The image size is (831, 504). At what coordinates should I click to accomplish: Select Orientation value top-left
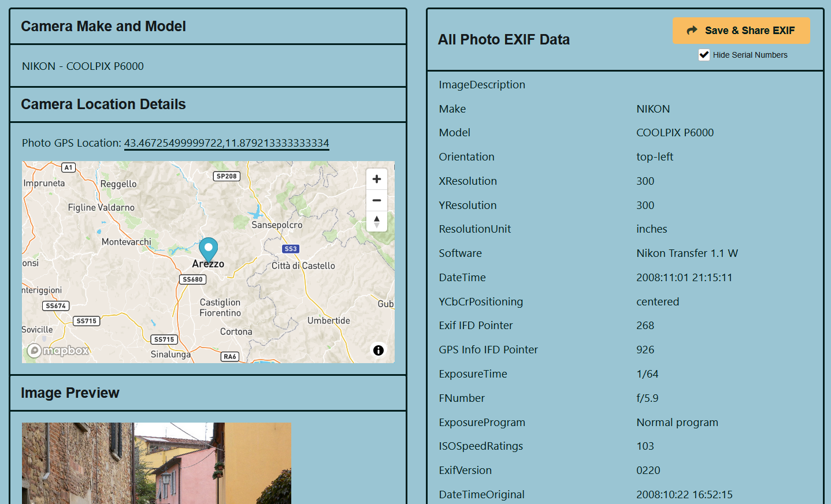click(x=655, y=157)
